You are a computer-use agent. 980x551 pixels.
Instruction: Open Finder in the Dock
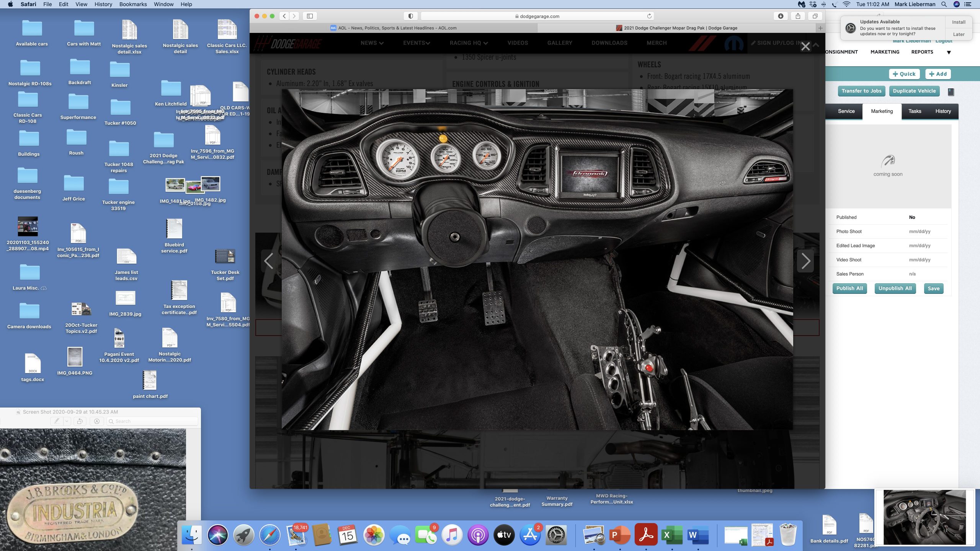[x=191, y=535]
